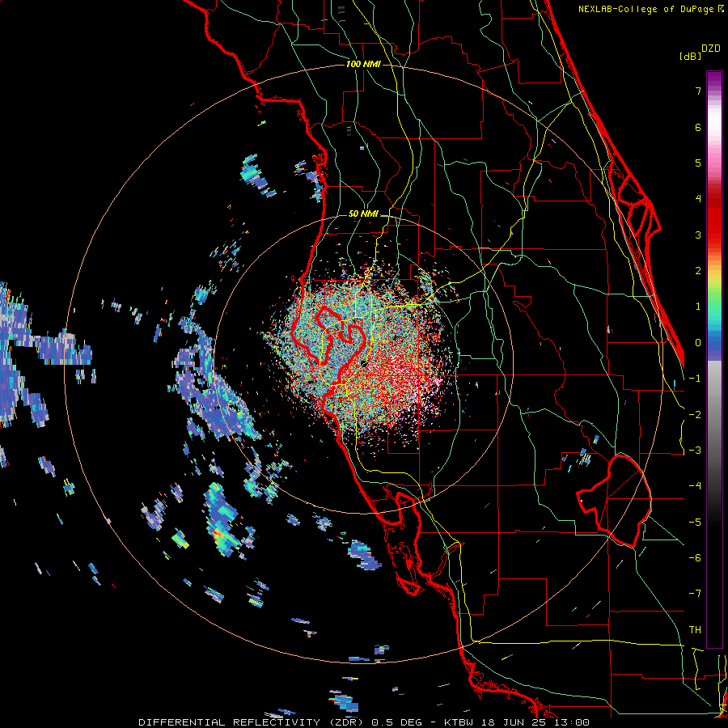728x728 pixels.
Task: Click the -5 value on color scale
Action: (x=695, y=523)
